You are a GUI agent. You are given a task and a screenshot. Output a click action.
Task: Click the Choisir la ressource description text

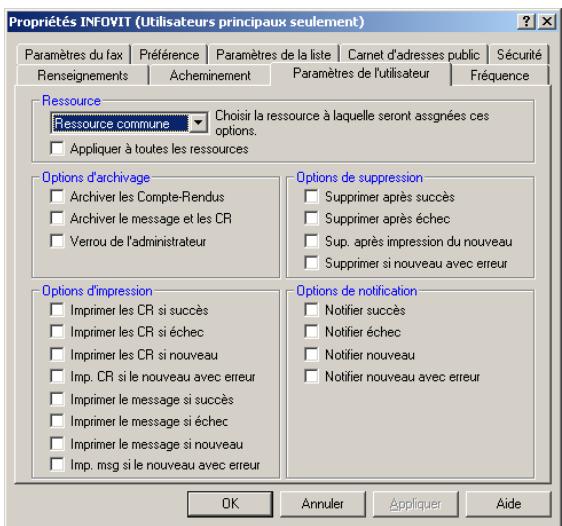point(352,123)
